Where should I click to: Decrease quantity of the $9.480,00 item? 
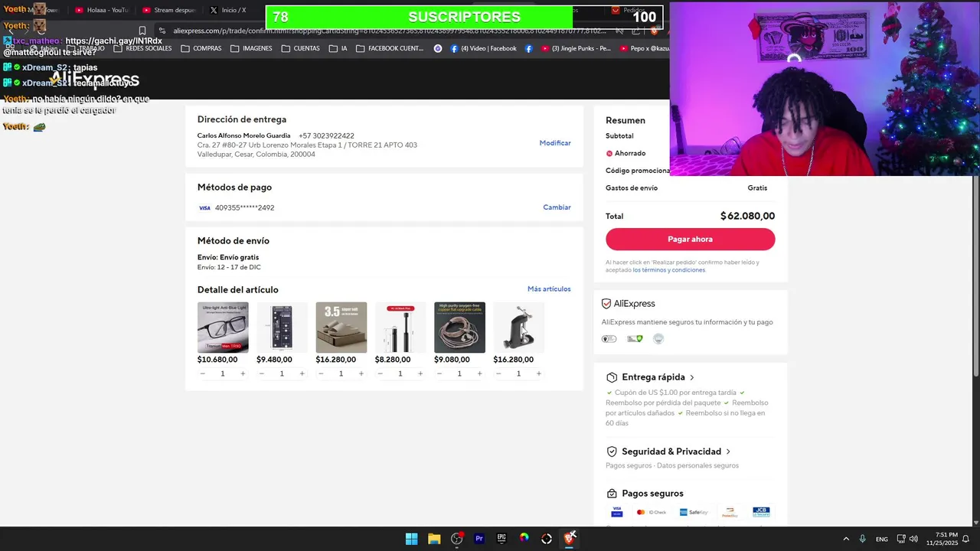(261, 373)
